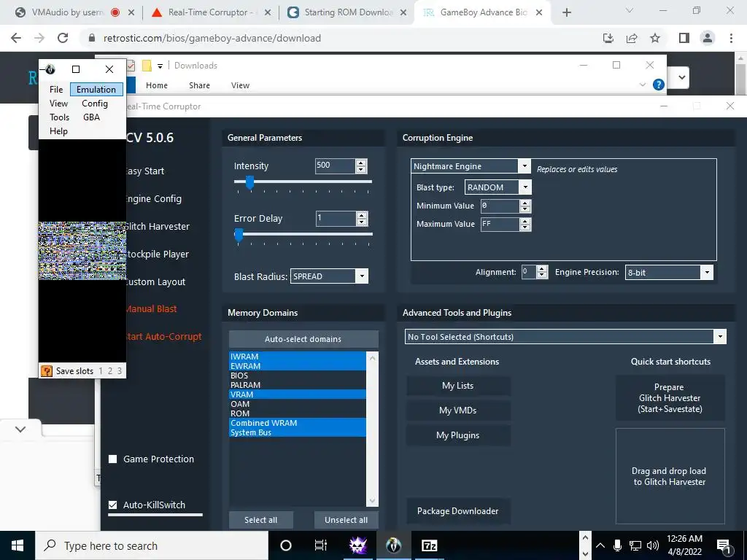This screenshot has width=747, height=560.
Task: Open the Emulation menu in BizHawk
Action: pos(96,90)
